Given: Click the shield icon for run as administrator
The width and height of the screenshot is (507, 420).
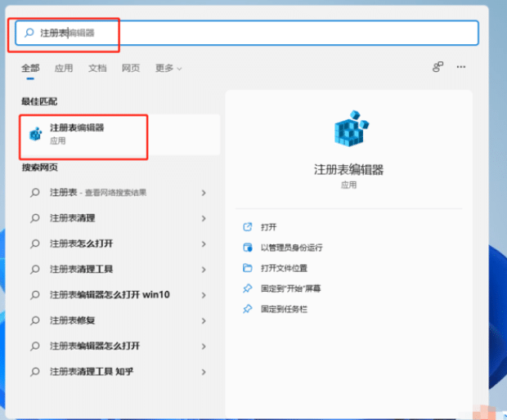Looking at the screenshot, I should 247,248.
